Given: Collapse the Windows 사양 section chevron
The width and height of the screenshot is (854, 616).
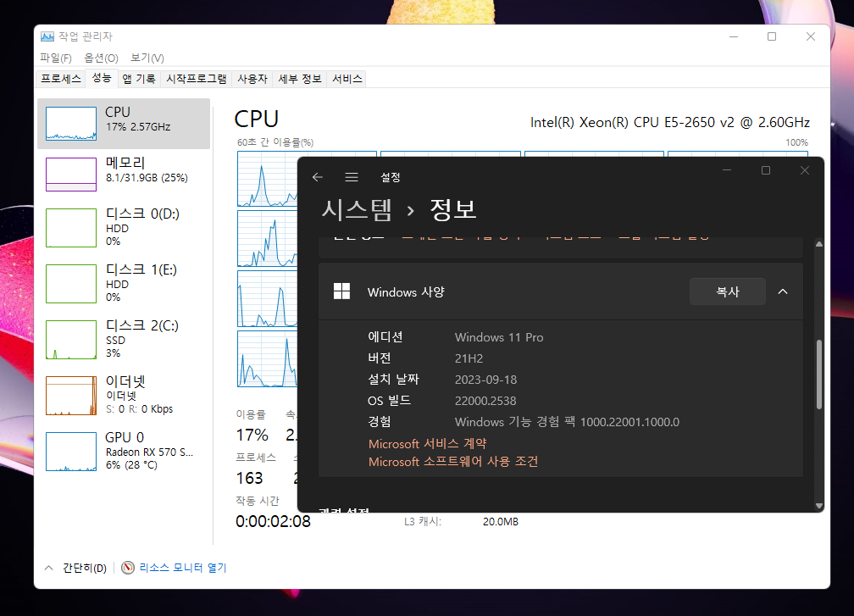Looking at the screenshot, I should coord(783,291).
